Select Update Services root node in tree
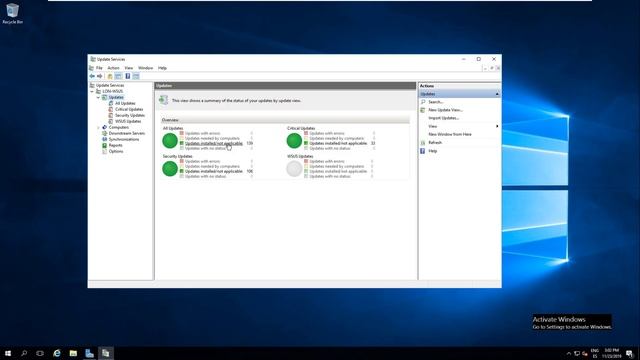 click(110, 85)
